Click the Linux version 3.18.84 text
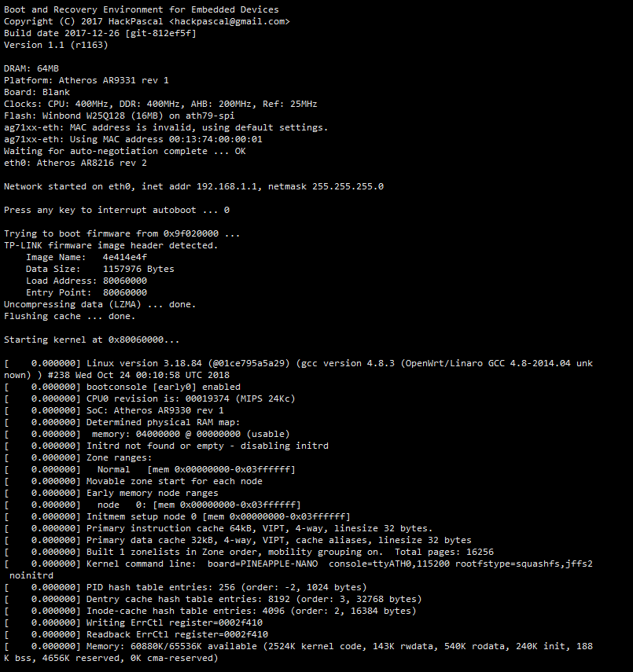Image resolution: width=633 pixels, height=672 pixels. click(x=144, y=363)
